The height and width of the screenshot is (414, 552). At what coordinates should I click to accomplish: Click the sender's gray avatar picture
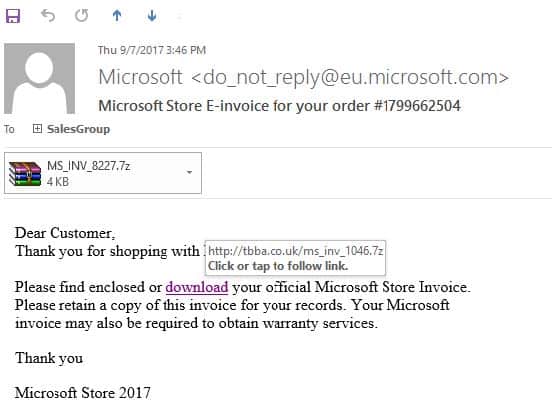[39, 79]
